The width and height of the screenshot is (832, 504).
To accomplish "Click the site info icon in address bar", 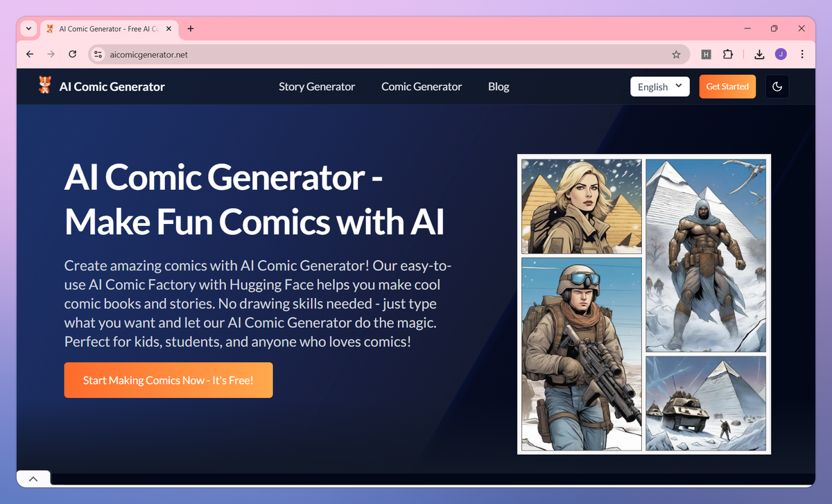I will click(x=98, y=54).
